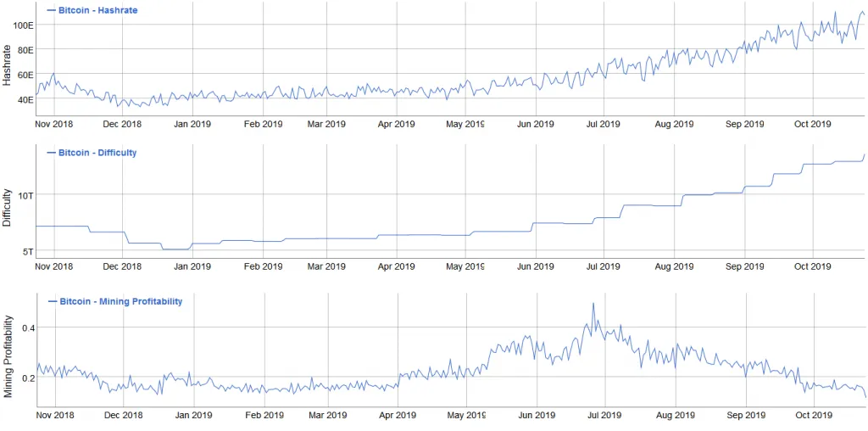Click 'Jun 2019' under the Hashrate chart
This screenshot has width=868, height=431.
pyautogui.click(x=535, y=125)
